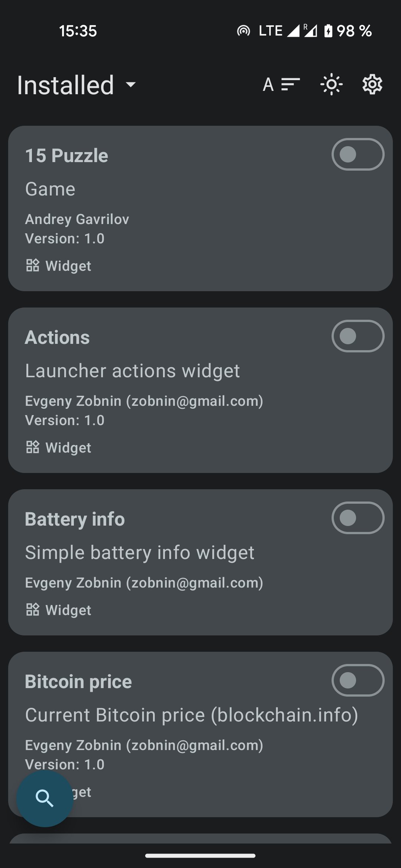Tap the widget icon on Actions card

click(x=33, y=447)
